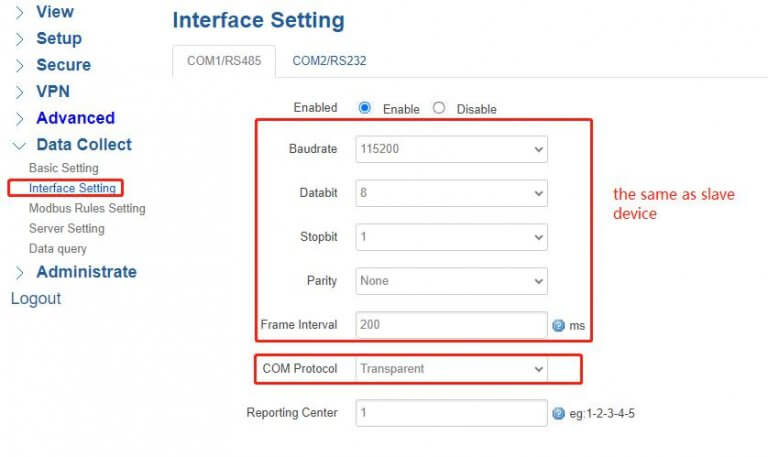Click the Frame Interval input field
The height and width of the screenshot is (457, 768).
click(451, 325)
